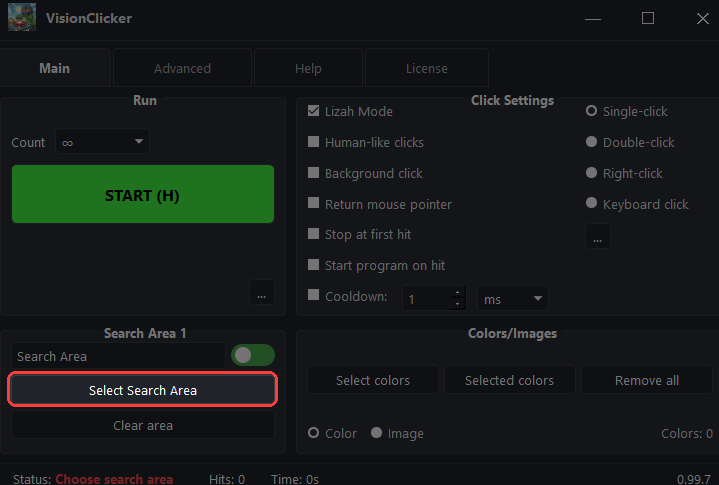Decrease Cooldown value with down arrow

pyautogui.click(x=458, y=304)
